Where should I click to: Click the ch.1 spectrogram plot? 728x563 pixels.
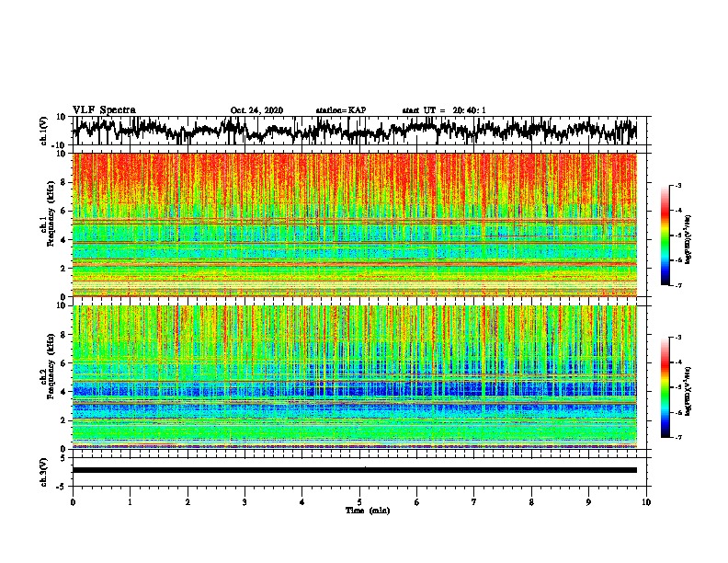coord(355,224)
